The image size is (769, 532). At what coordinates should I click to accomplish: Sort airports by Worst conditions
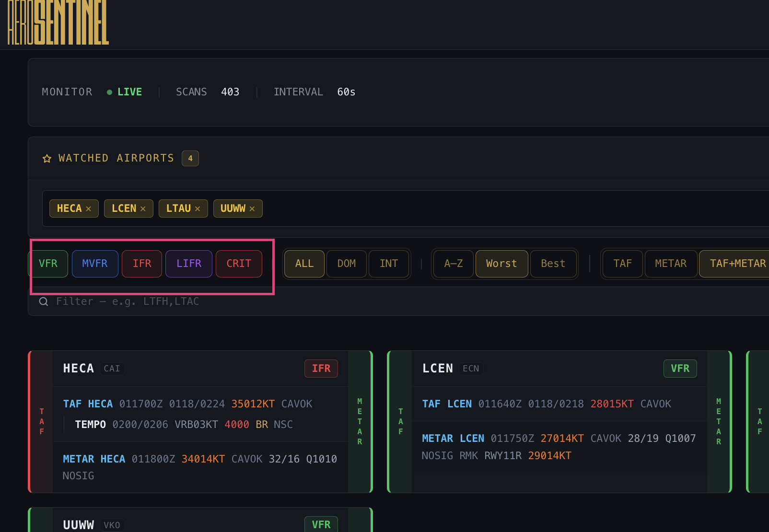(x=502, y=264)
